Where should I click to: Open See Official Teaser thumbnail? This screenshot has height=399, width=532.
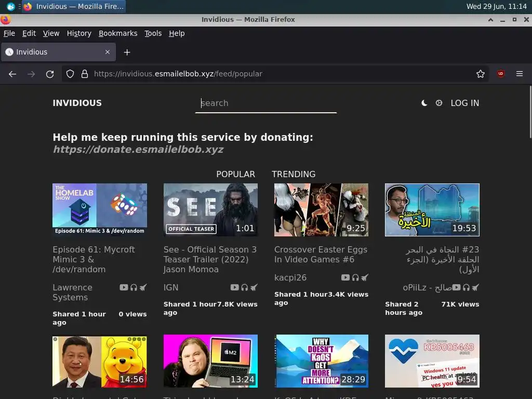pos(210,210)
